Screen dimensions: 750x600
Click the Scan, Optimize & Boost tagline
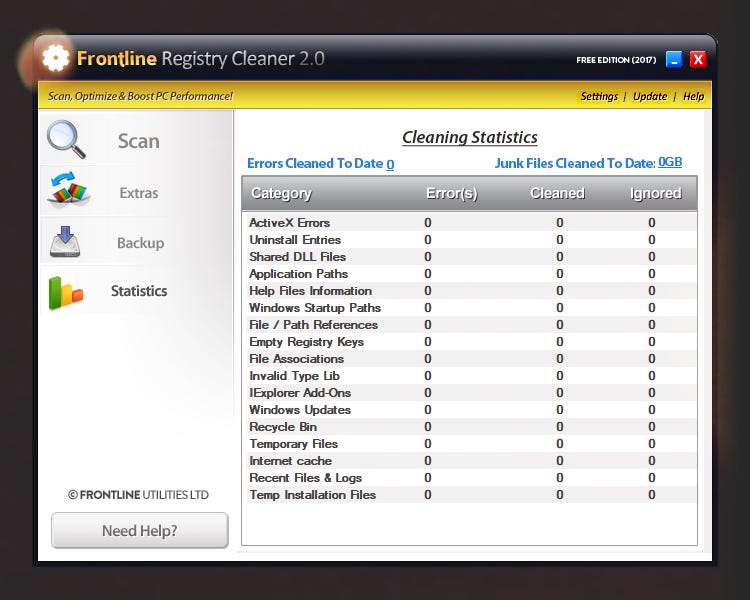(x=140, y=96)
